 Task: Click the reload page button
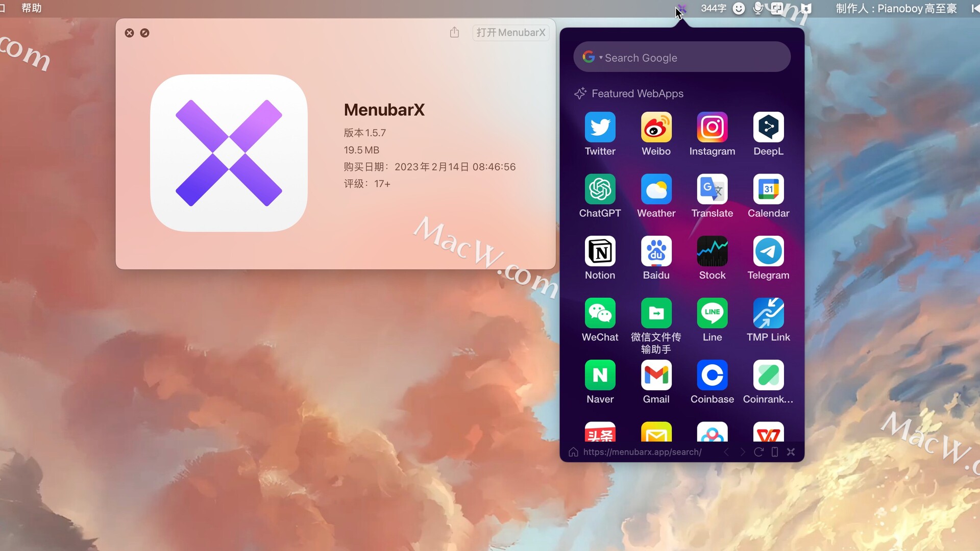click(758, 452)
